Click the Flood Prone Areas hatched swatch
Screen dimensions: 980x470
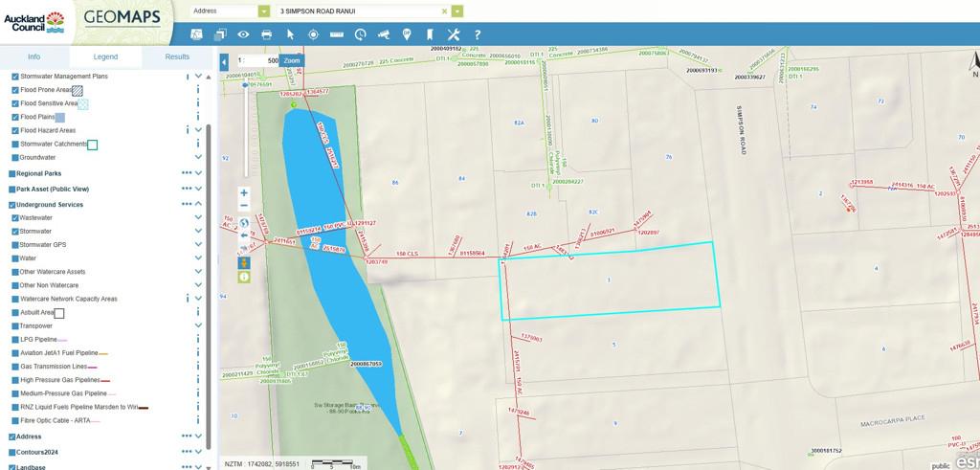[78, 90]
